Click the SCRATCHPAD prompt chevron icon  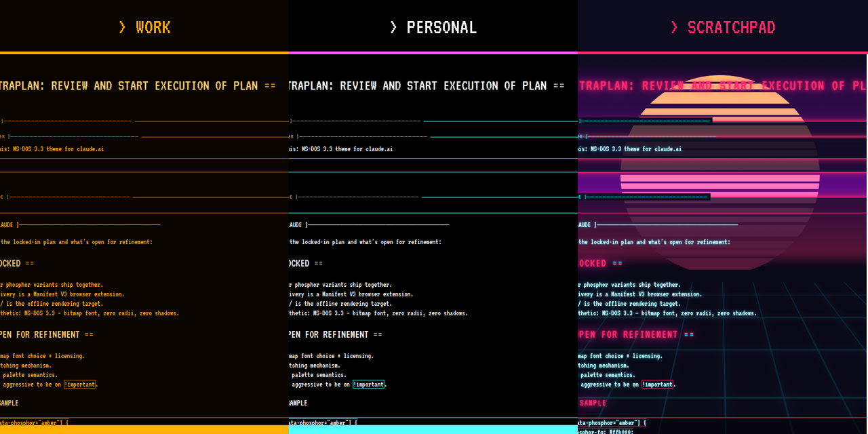pos(673,27)
